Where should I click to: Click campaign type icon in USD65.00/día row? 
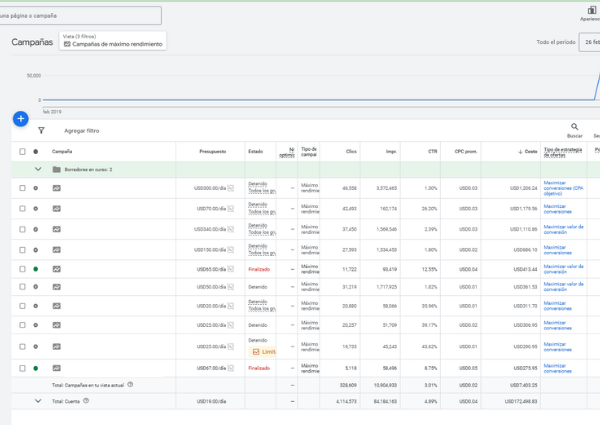(x=57, y=269)
